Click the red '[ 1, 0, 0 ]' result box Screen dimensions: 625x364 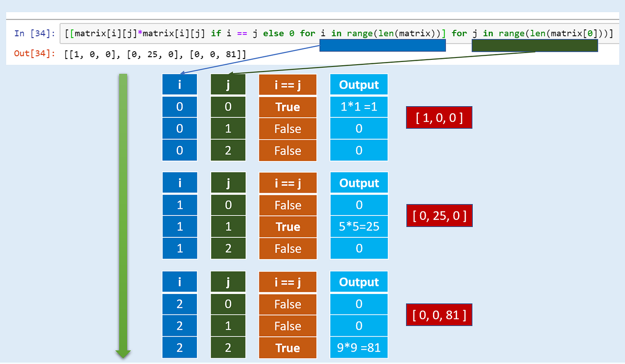pos(439,117)
